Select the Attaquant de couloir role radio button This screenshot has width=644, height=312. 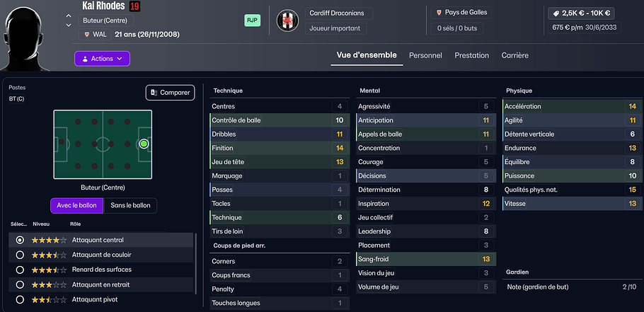[20, 255]
